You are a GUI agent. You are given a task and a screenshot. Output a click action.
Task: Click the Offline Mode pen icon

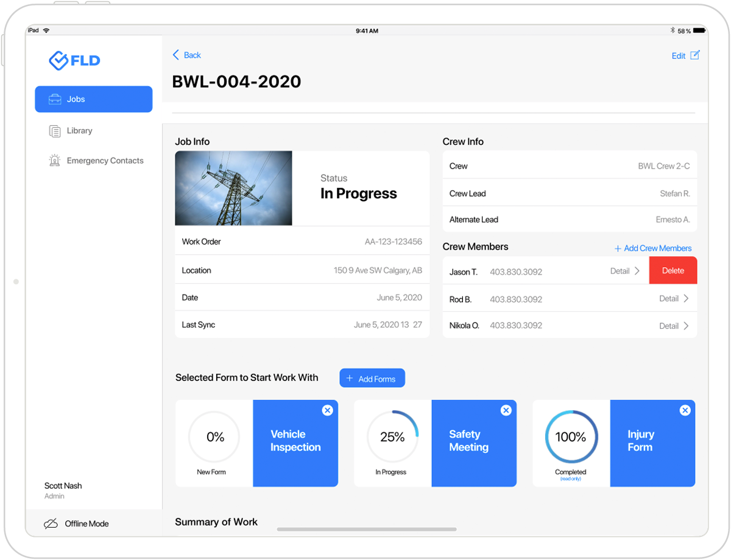51,523
